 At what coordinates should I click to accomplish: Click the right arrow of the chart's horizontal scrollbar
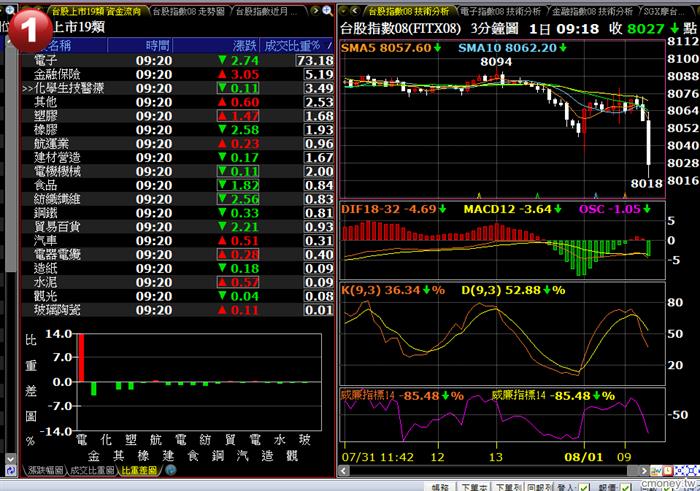643,470
